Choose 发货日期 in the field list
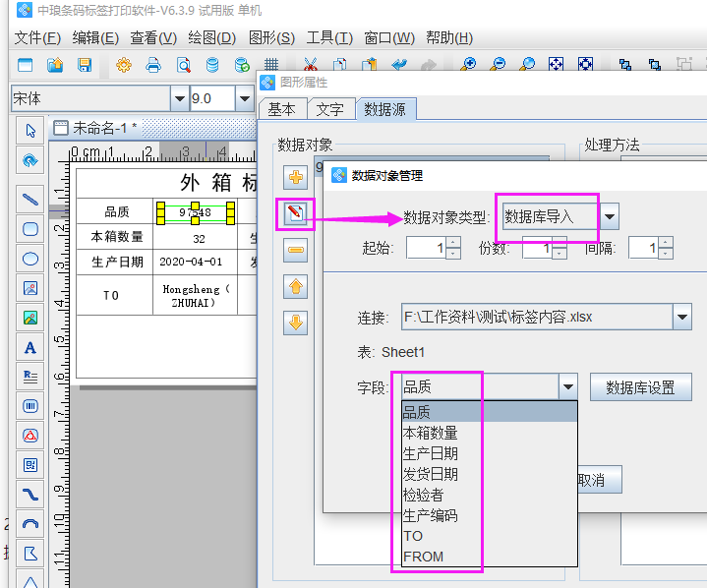 click(490, 474)
